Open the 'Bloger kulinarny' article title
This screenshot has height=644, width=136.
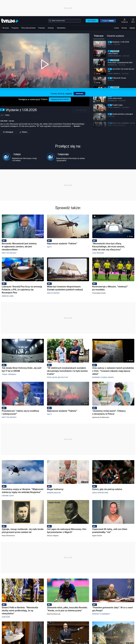tap(55, 489)
